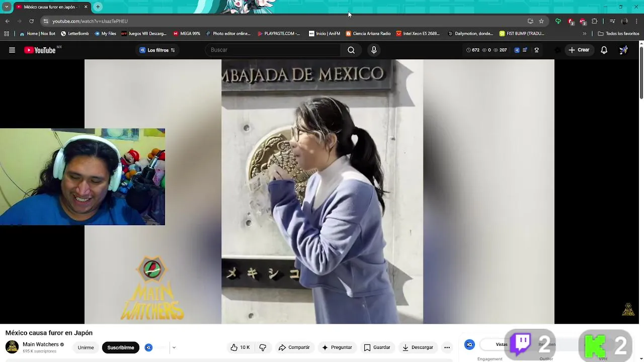Image resolution: width=644 pixels, height=362 pixels.
Task: Open the LetterBomb bookmark
Action: 74,34
